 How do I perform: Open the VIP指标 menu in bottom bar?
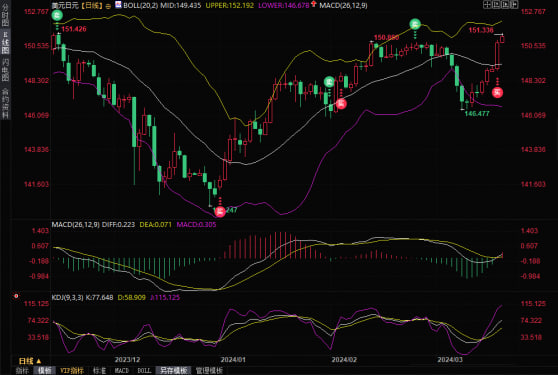click(72, 370)
